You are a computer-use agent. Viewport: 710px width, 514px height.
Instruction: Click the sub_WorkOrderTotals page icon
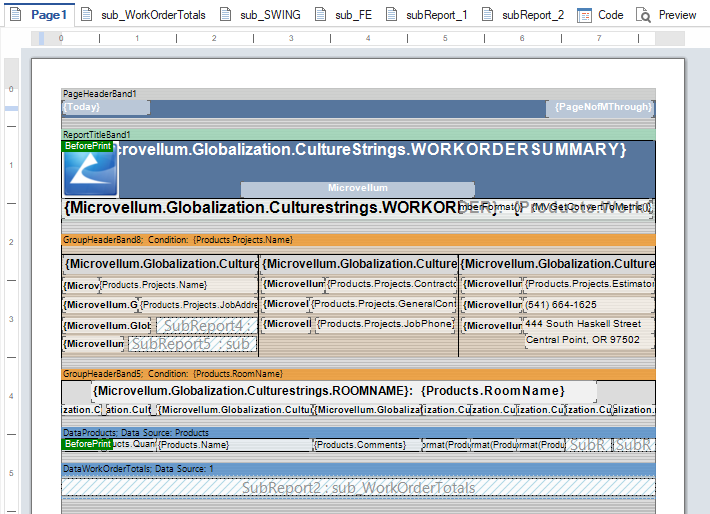[86, 14]
